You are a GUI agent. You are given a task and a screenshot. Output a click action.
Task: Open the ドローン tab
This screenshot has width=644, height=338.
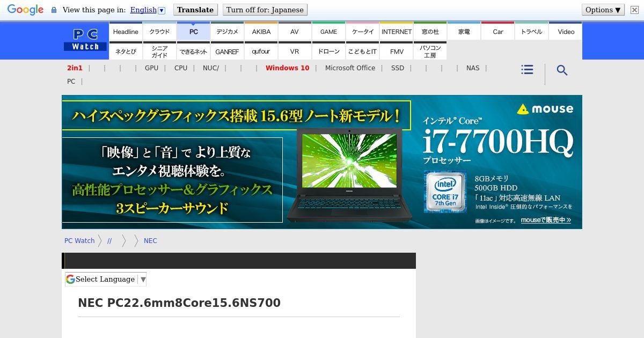(328, 52)
